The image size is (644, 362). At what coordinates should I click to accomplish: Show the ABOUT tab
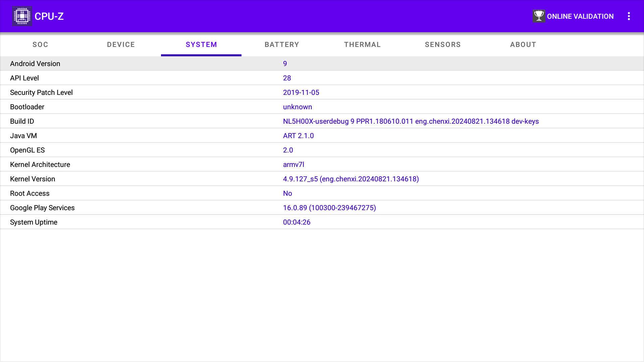coord(523,45)
